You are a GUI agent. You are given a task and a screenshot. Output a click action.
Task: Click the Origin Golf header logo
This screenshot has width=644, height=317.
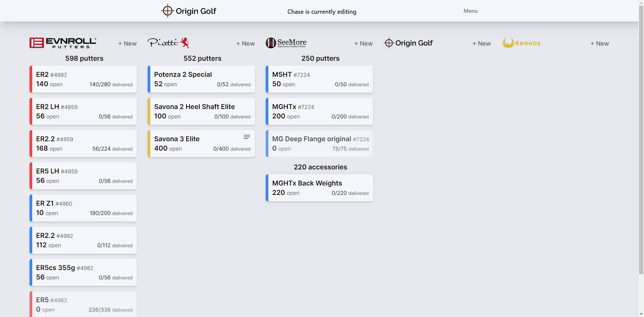point(189,11)
